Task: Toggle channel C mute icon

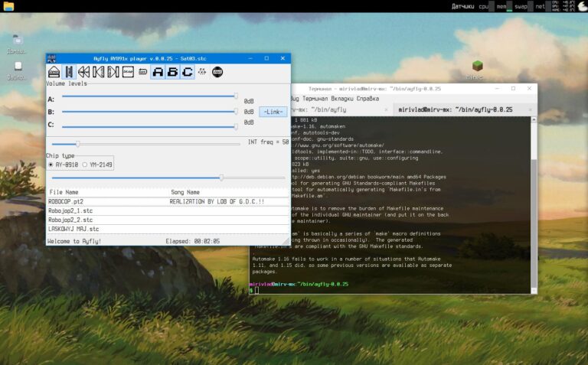Action: [187, 72]
